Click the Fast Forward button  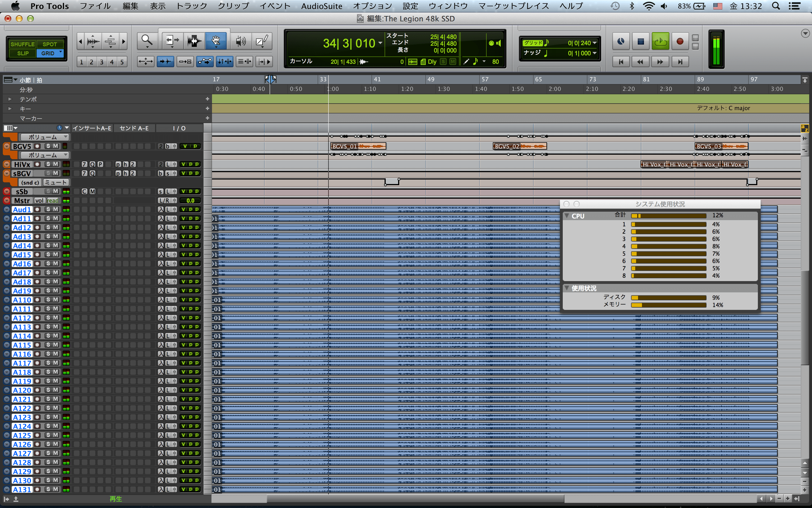click(x=660, y=62)
